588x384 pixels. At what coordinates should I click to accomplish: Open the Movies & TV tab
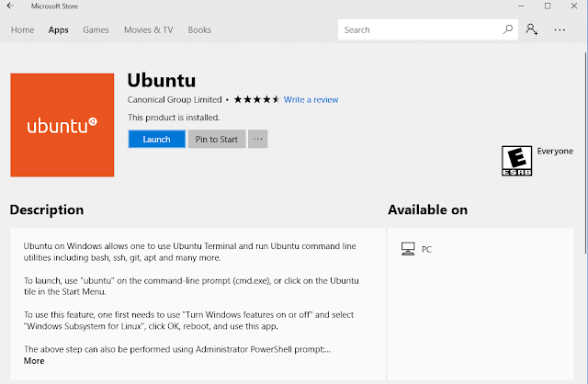[x=148, y=29]
